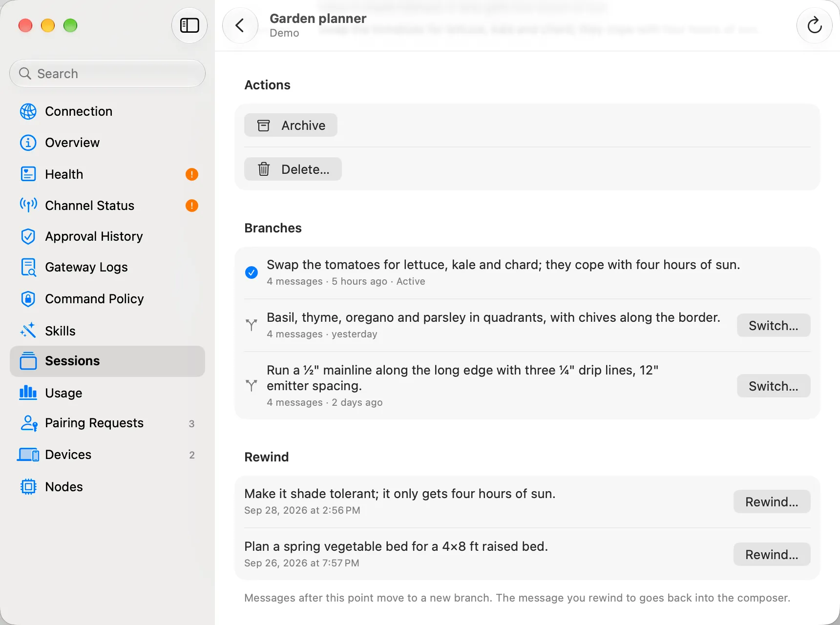Image resolution: width=840 pixels, height=625 pixels.
Task: Go back with the chevron button
Action: coord(240,25)
